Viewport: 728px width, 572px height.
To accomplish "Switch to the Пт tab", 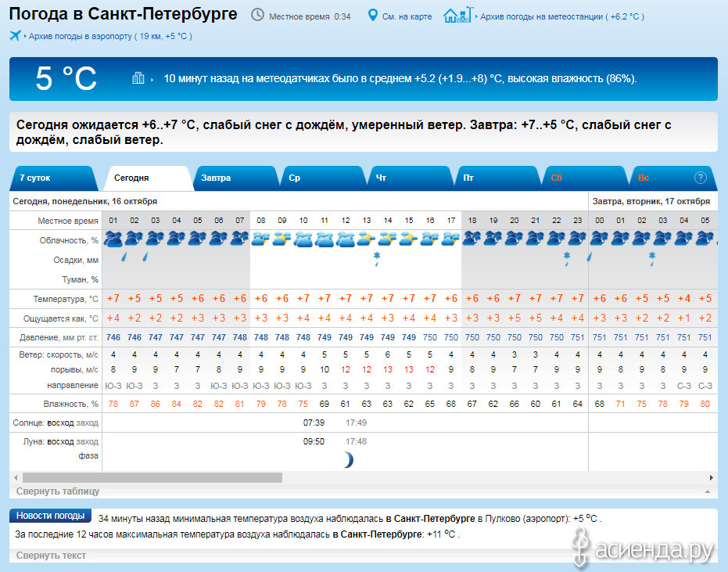I will [x=497, y=178].
